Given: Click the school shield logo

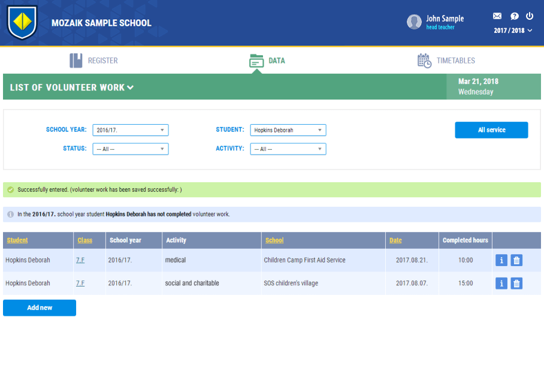Looking at the screenshot, I should pyautogui.click(x=22, y=23).
